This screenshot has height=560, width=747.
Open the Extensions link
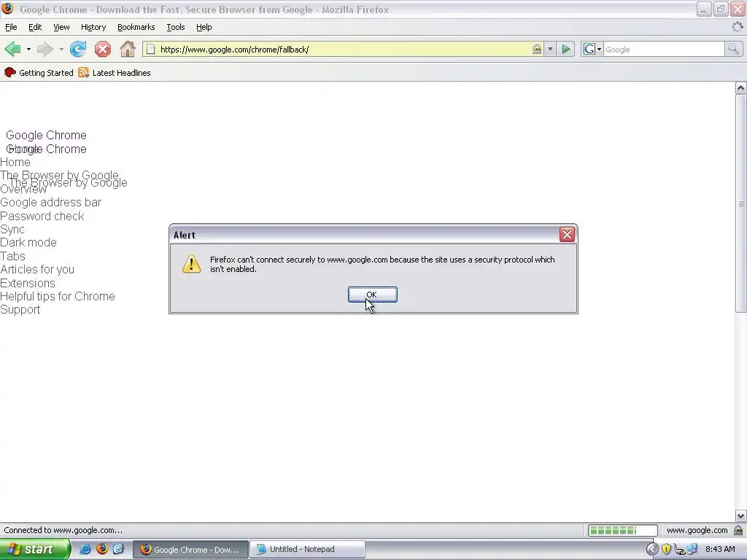(x=28, y=284)
